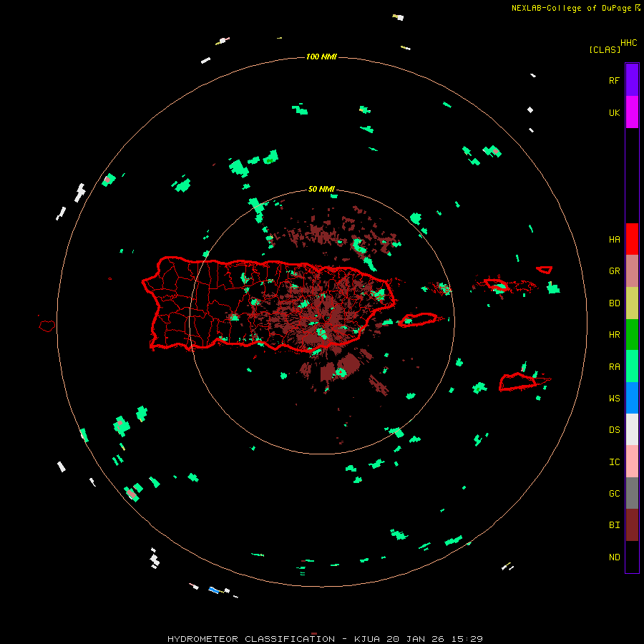Click the 'RF' legend label
This screenshot has width=644, height=644.
point(614,81)
